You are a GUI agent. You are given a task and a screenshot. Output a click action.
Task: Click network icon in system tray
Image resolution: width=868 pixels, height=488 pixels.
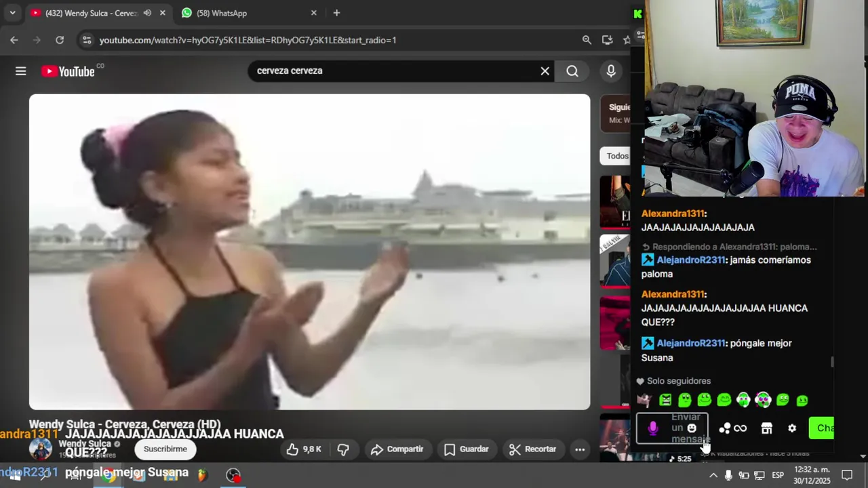[759, 476]
